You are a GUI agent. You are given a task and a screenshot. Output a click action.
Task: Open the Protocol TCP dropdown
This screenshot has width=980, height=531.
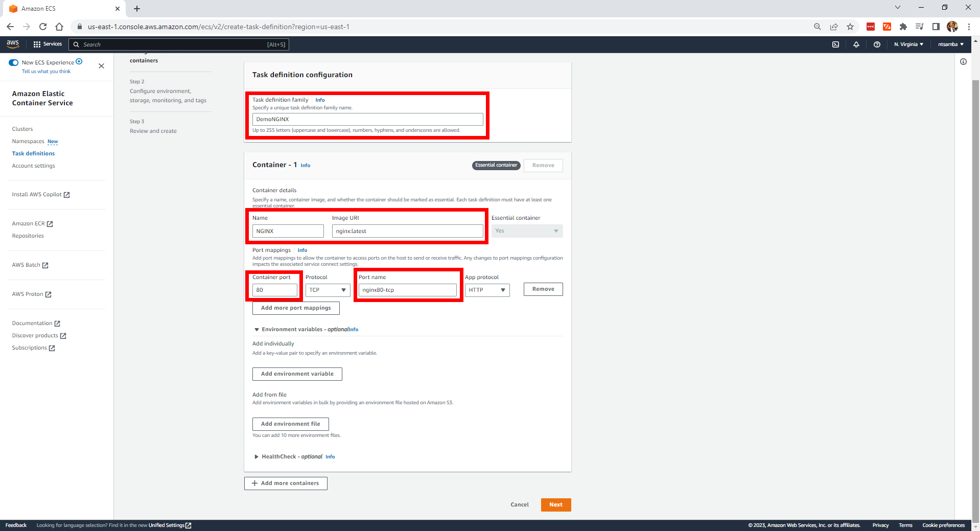pyautogui.click(x=328, y=290)
